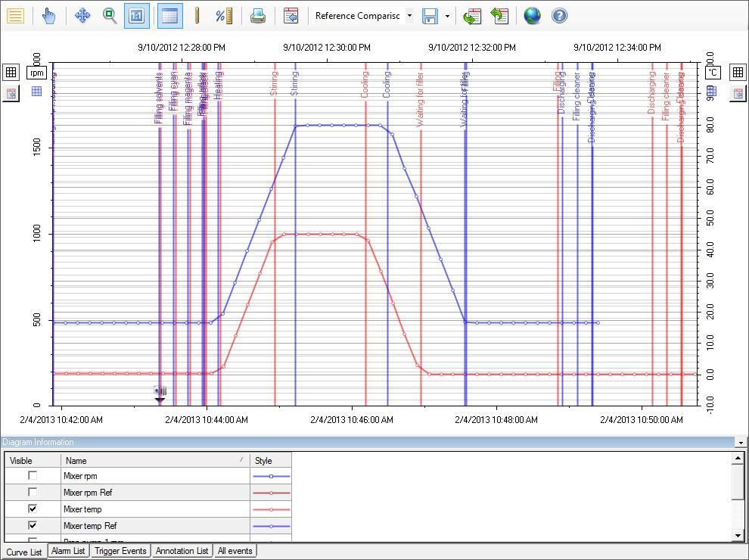Click the Mixer rpm Ref style swatch

tap(271, 493)
